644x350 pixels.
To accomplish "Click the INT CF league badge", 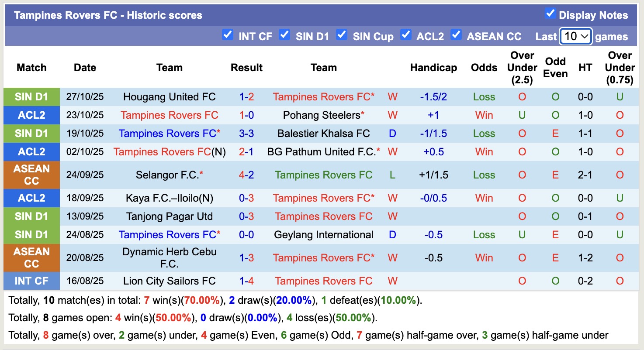I will (31, 281).
